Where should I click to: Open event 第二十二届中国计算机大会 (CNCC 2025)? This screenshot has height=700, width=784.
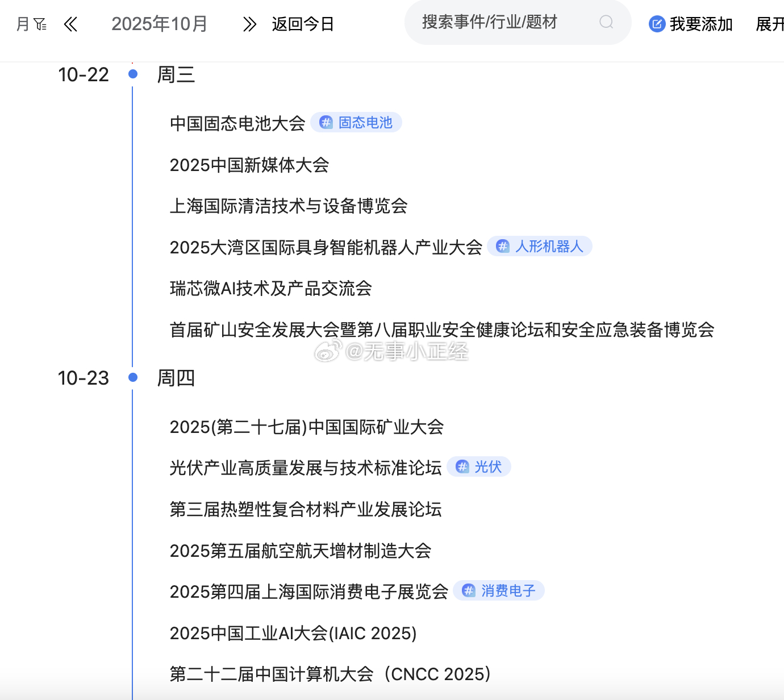pos(331,674)
